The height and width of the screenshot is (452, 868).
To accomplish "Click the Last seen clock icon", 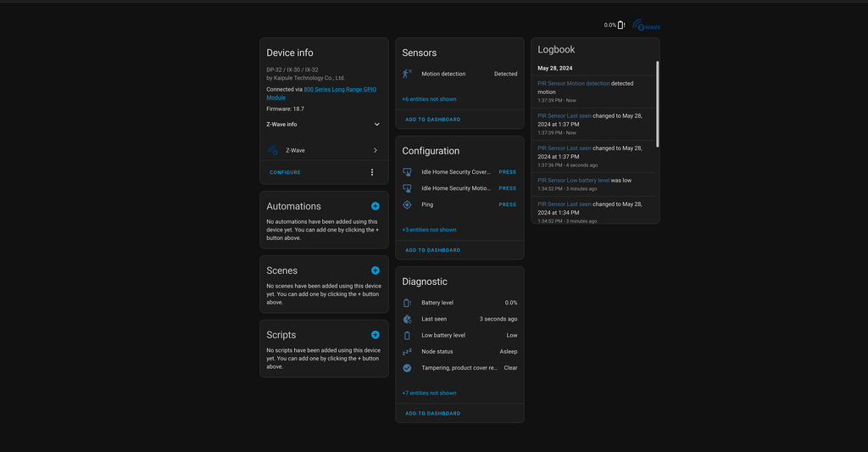I will (407, 319).
